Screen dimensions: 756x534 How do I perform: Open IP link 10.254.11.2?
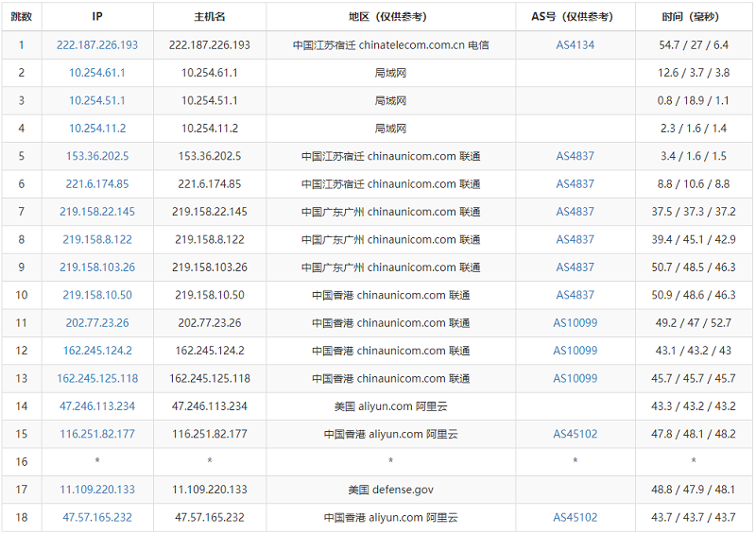(x=97, y=129)
